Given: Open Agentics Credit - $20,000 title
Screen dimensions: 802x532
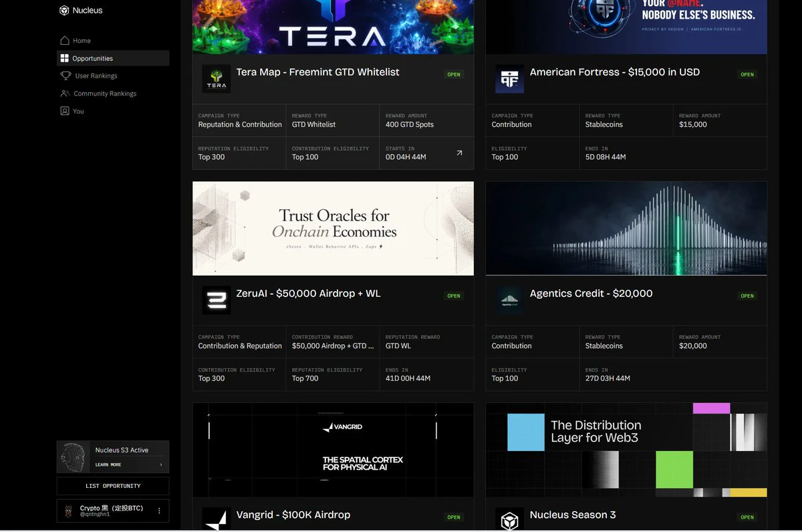Looking at the screenshot, I should [x=591, y=293].
